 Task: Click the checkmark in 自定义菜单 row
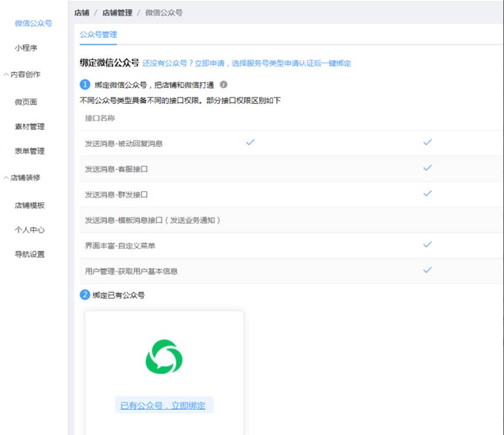427,244
